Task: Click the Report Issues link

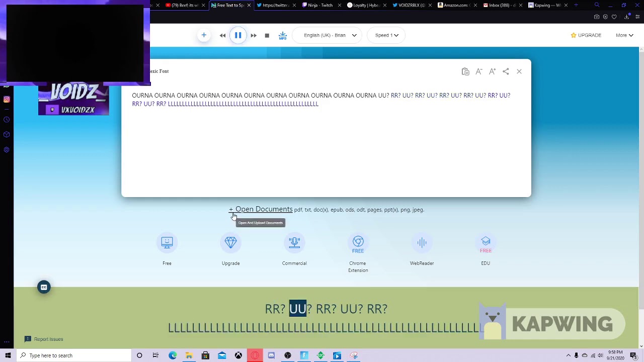Action: click(44, 339)
